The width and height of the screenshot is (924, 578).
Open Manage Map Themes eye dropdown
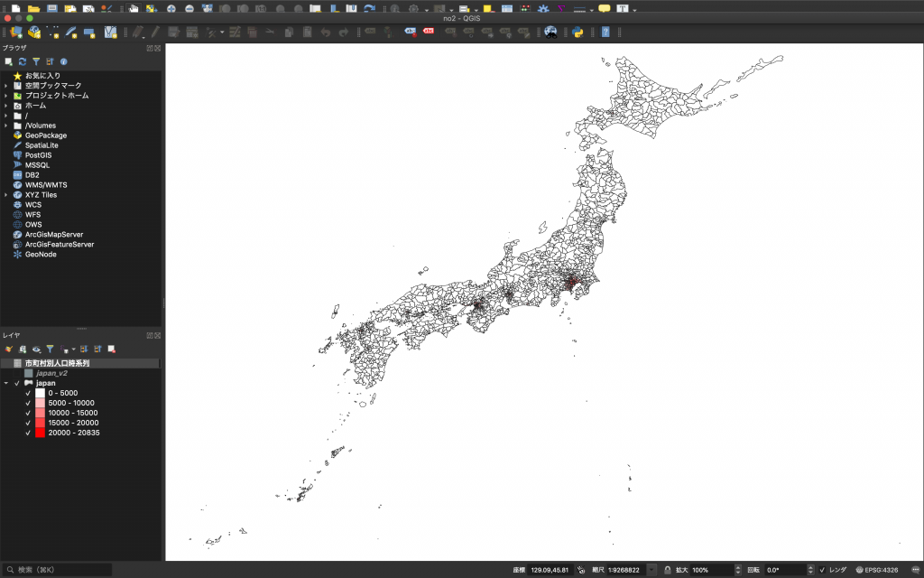click(36, 350)
